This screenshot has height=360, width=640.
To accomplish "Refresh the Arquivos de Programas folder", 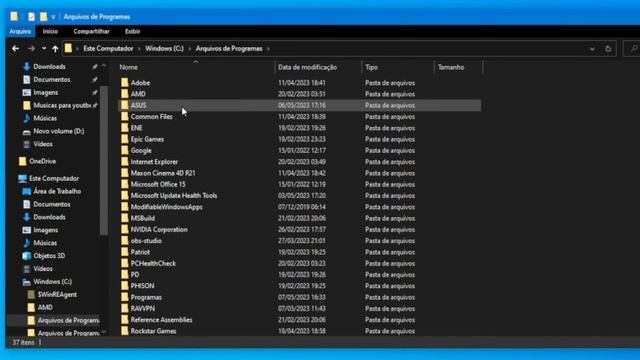I will click(608, 49).
